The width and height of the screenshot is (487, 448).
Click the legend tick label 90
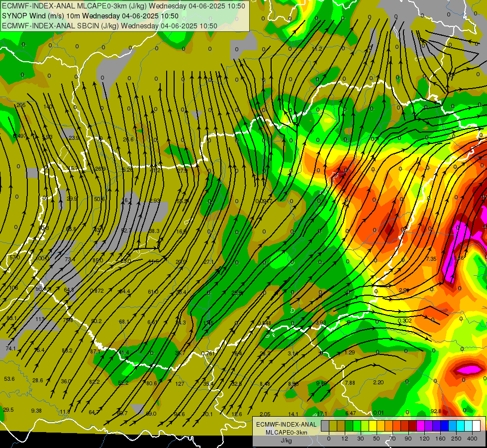tap(408, 439)
